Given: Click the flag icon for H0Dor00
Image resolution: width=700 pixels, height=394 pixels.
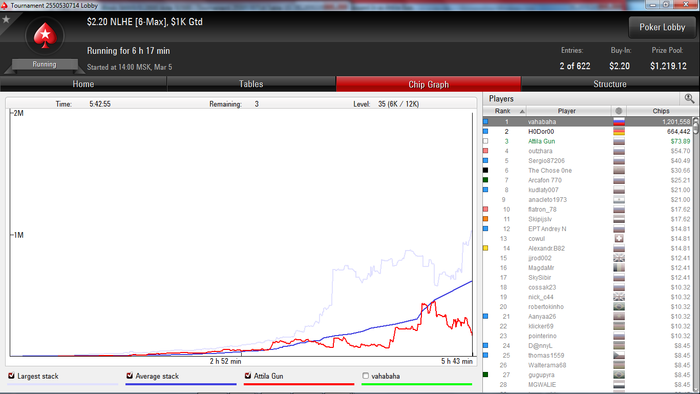Looking at the screenshot, I should [619, 131].
